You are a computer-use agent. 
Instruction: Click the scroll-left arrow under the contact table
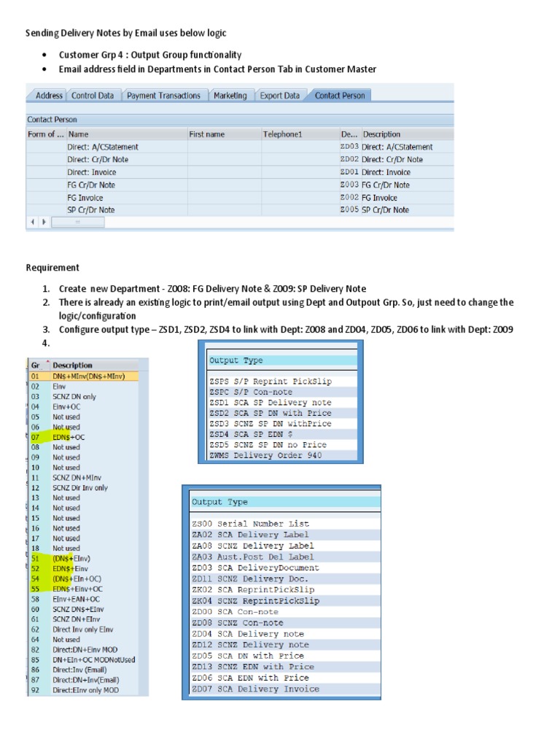click(32, 222)
